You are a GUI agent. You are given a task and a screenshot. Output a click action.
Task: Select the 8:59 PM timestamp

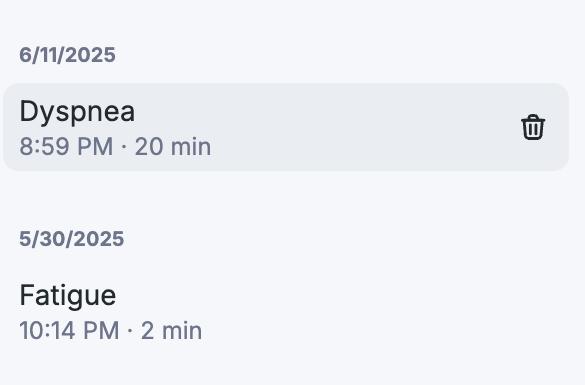[x=66, y=146]
